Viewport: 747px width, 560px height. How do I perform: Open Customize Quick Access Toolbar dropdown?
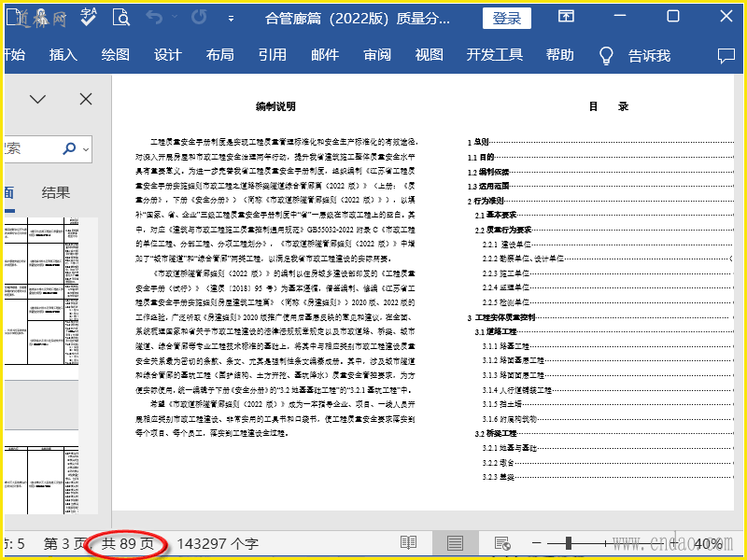tap(231, 19)
